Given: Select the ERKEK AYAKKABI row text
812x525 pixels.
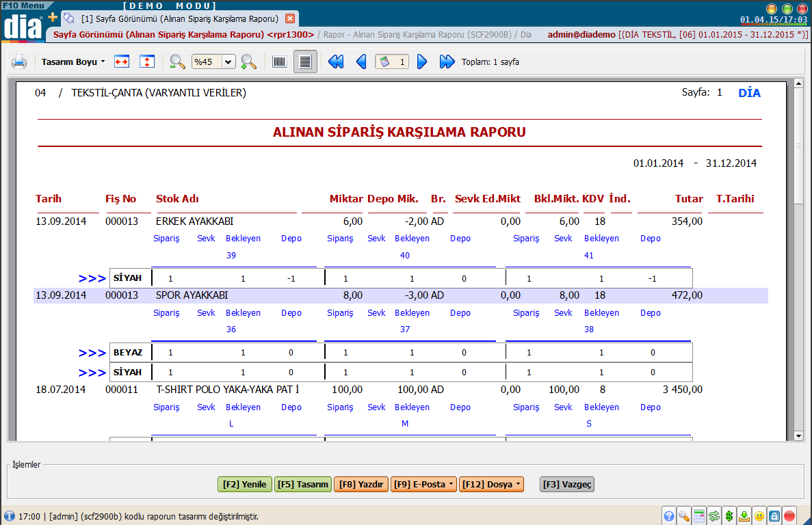Looking at the screenshot, I should click(195, 221).
